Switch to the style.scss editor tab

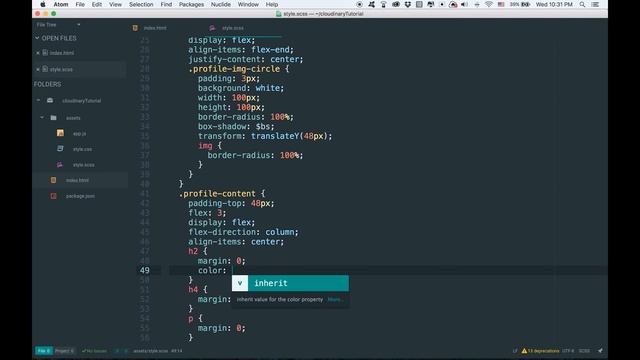[233, 28]
